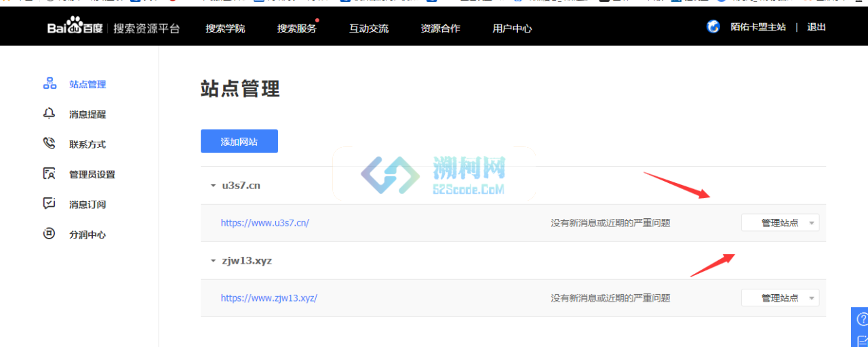Click the 添加网站 button
868x347 pixels.
[239, 142]
